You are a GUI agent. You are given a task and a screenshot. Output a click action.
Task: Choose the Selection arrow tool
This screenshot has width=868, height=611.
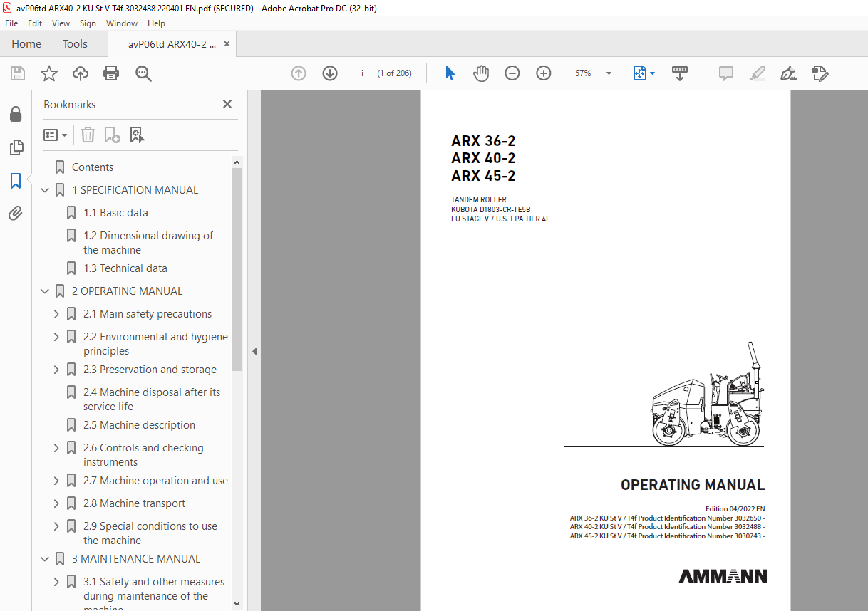[x=450, y=73]
